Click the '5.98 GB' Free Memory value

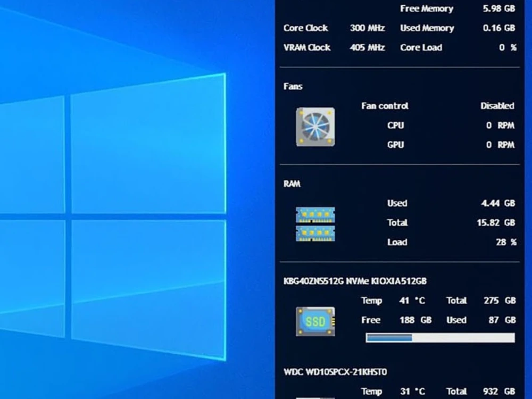pyautogui.click(x=499, y=9)
